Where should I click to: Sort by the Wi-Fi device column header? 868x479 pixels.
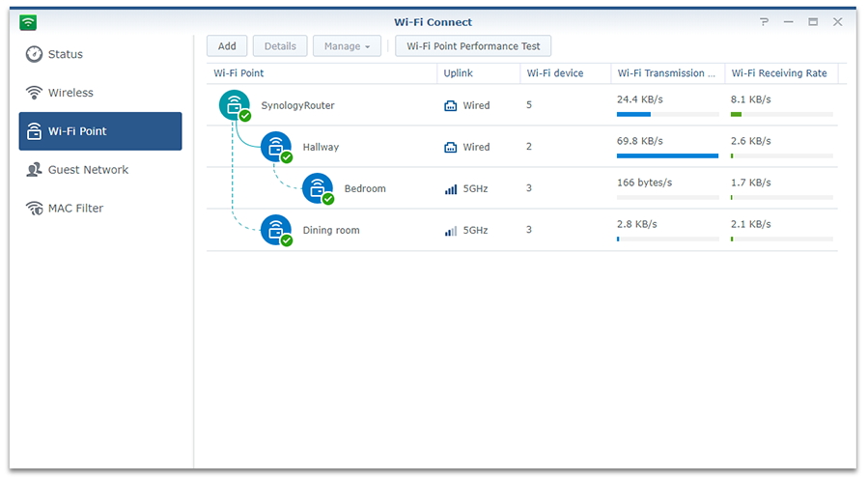pyautogui.click(x=555, y=73)
